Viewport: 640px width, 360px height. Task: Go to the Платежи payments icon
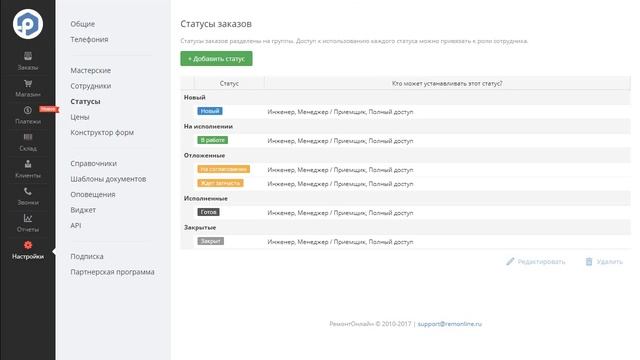(x=28, y=110)
